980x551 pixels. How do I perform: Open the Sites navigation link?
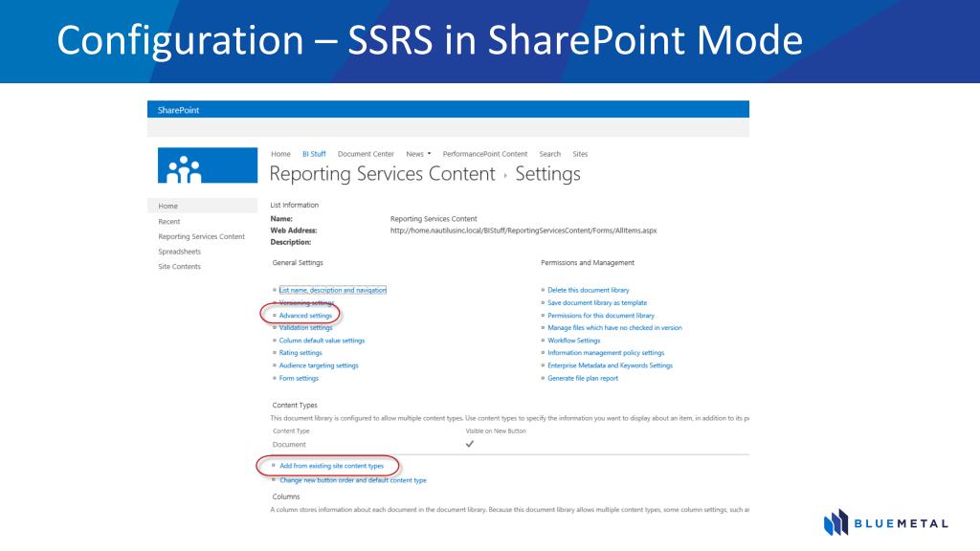[580, 154]
